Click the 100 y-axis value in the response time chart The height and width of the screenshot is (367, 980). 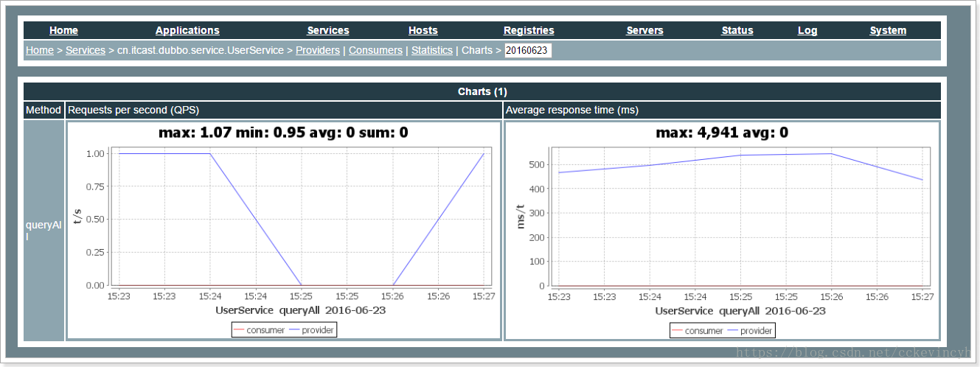pyautogui.click(x=536, y=262)
